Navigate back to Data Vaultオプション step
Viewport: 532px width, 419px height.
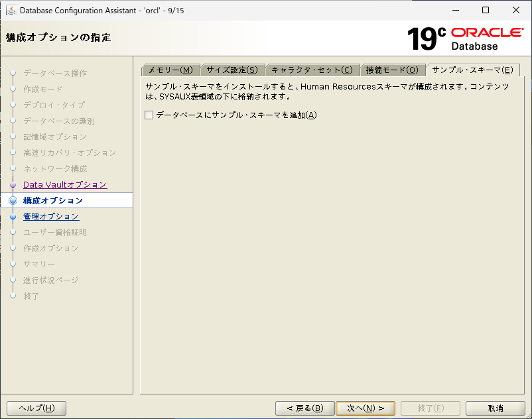(x=64, y=184)
